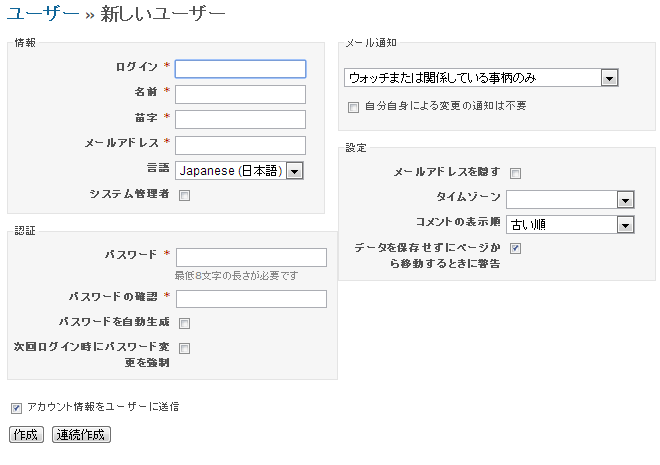Click the 情報 section legend
The image size is (660, 465).
[x=25, y=43]
